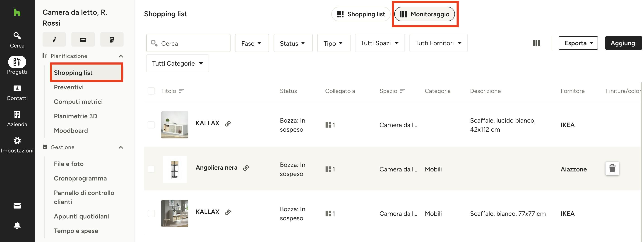644x242 pixels.
Task: Switch to Monitoraggio view tab
Action: (x=425, y=14)
